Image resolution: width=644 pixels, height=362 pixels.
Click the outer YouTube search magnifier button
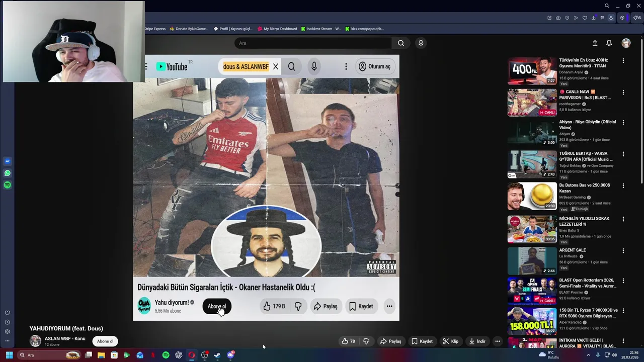(x=401, y=43)
